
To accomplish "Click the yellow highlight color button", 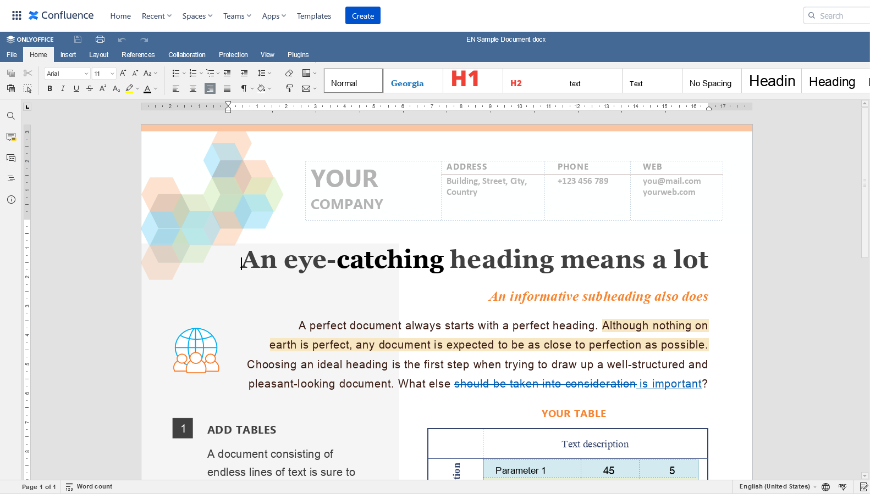I will click(130, 89).
